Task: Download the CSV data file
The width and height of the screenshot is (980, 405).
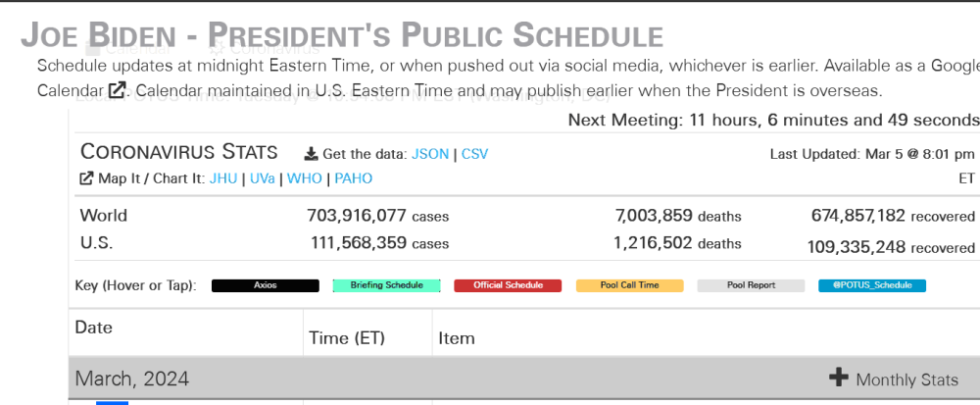Action: click(x=475, y=154)
